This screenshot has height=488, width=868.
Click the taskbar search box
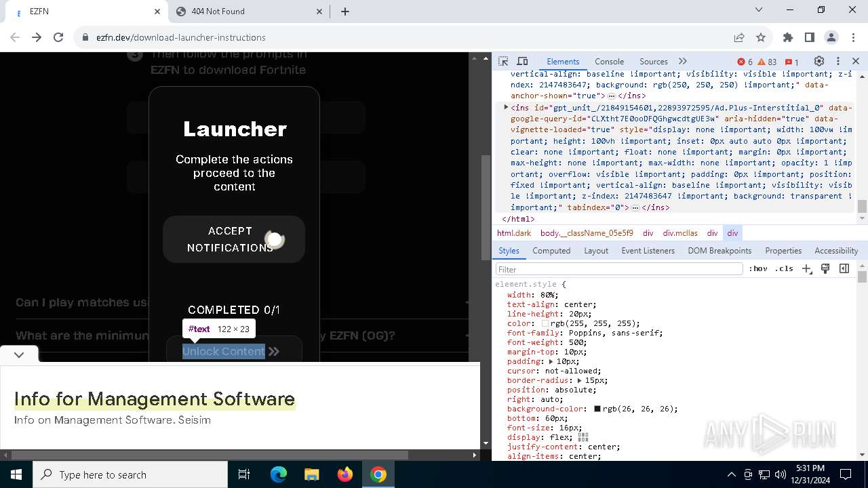130,474
